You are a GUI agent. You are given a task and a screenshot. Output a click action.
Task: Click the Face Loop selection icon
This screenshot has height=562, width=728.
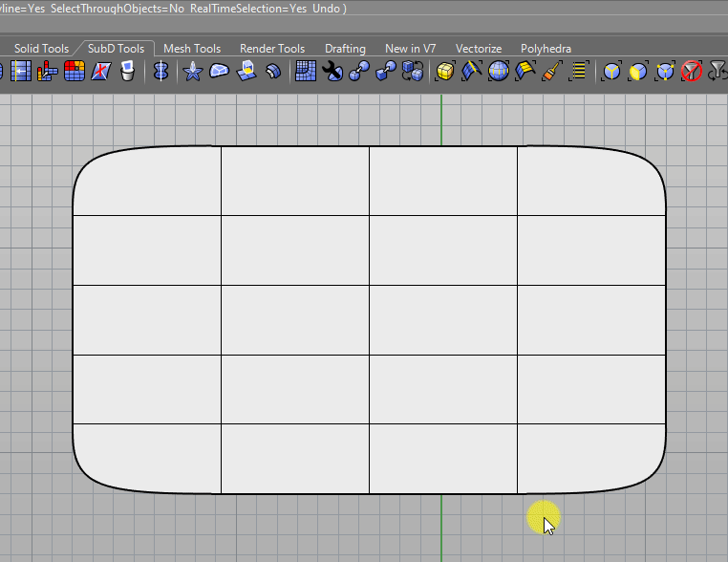tap(525, 71)
